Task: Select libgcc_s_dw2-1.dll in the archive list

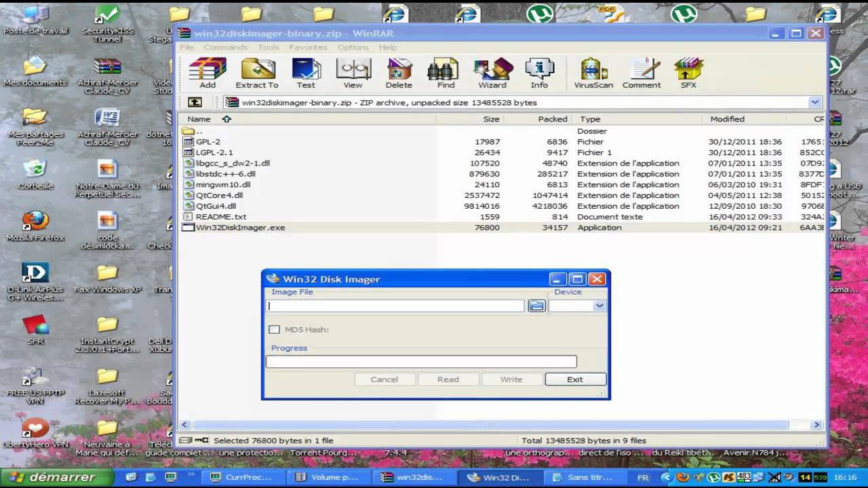Action: click(502, 163)
